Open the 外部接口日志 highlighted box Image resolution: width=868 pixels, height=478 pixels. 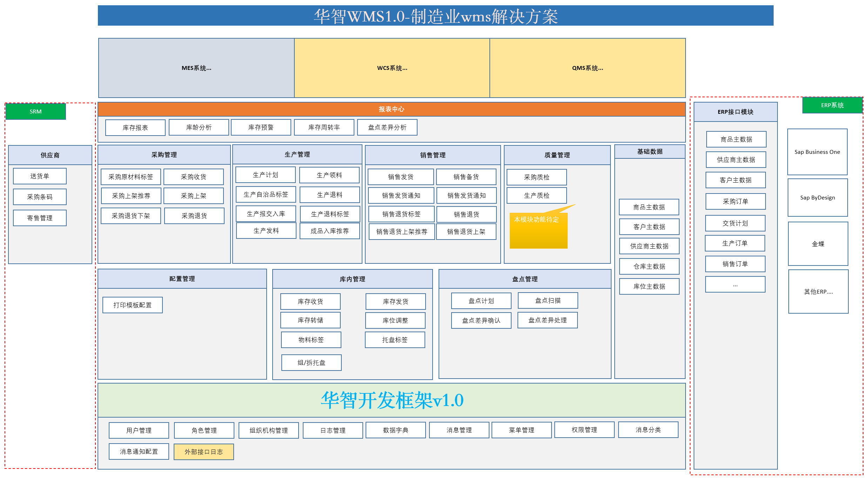tap(203, 452)
